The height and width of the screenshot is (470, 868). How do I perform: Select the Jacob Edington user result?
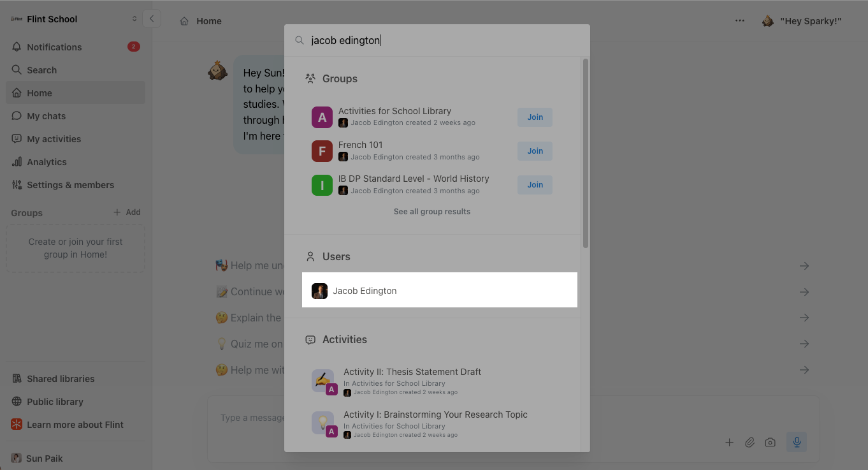(x=440, y=290)
